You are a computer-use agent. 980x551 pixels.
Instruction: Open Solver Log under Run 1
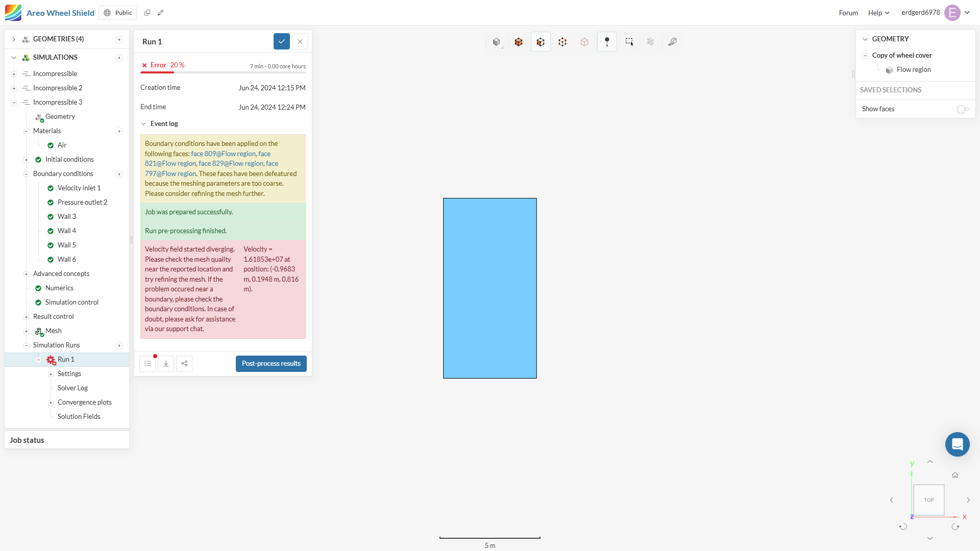pyautogui.click(x=72, y=388)
